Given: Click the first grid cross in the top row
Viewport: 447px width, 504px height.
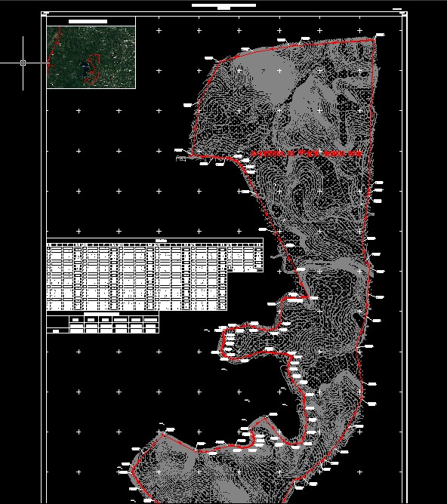Looking at the screenshot, I should tap(159, 30).
